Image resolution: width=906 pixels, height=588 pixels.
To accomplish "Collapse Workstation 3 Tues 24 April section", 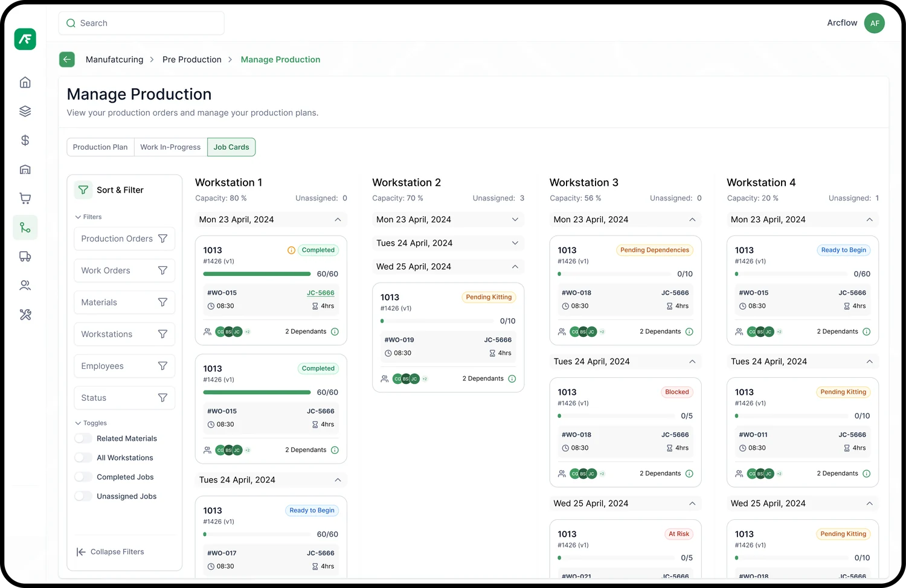I will point(692,362).
